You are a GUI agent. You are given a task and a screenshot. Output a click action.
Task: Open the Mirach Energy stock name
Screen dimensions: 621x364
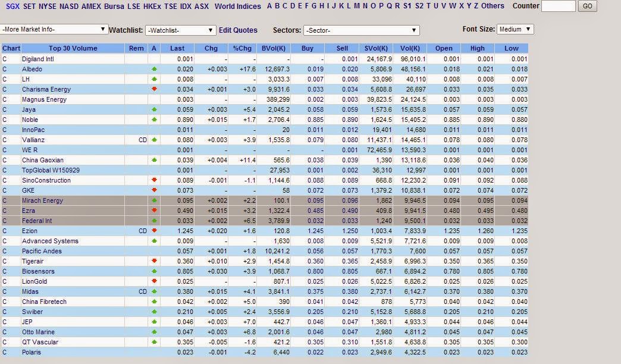pos(42,200)
